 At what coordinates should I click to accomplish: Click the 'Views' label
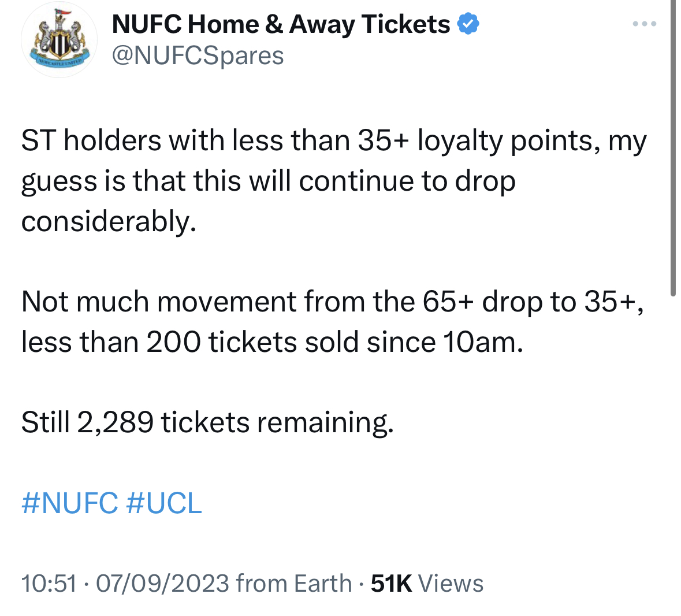click(x=451, y=584)
